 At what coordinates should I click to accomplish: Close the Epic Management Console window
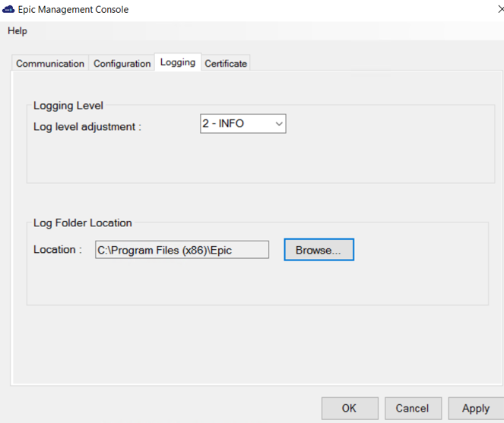point(500,9)
